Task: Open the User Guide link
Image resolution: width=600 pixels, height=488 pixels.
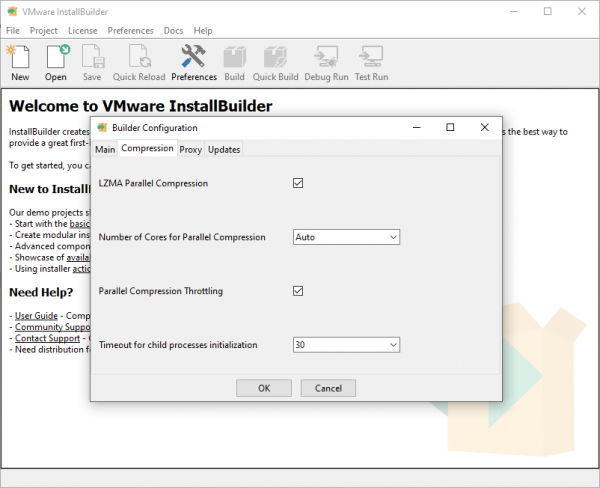Action: [36, 316]
